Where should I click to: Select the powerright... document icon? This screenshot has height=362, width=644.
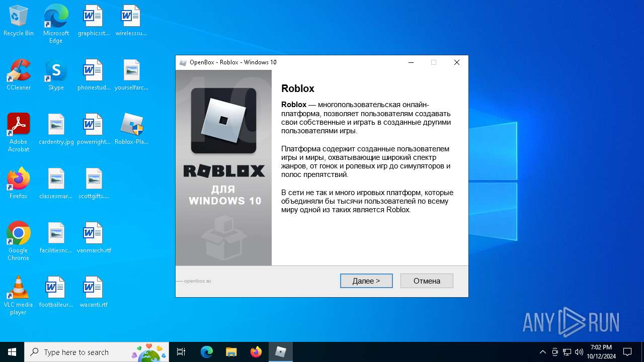94,130
